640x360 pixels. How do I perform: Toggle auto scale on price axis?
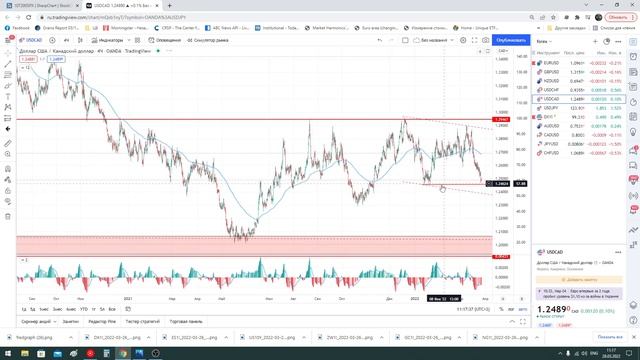[522, 309]
